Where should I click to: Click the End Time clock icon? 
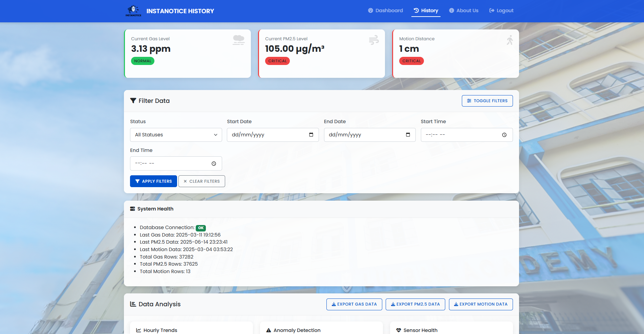214,163
